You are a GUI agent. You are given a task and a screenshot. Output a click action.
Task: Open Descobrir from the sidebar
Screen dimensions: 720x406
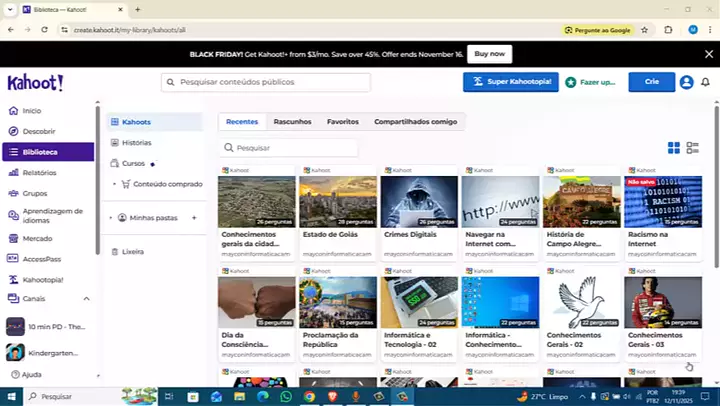(x=39, y=131)
